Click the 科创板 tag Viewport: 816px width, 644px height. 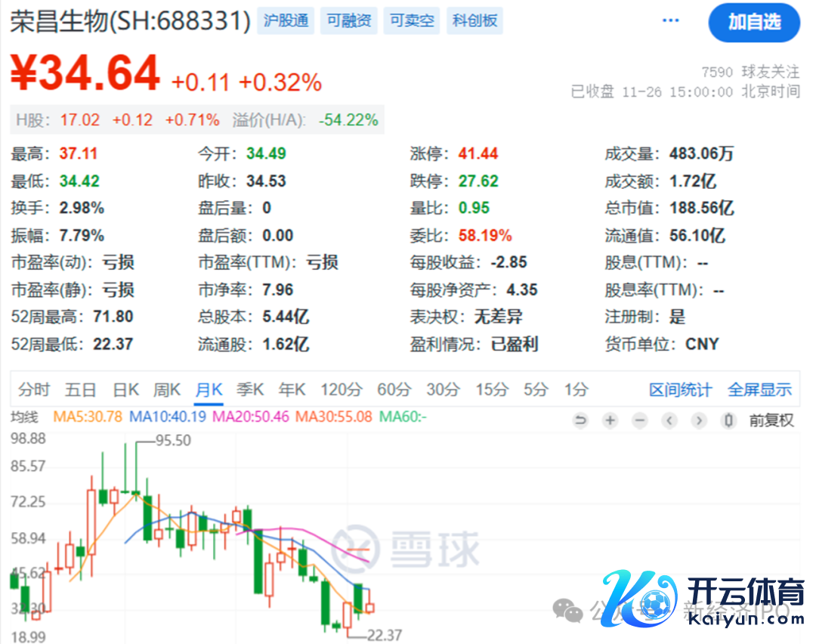(474, 21)
